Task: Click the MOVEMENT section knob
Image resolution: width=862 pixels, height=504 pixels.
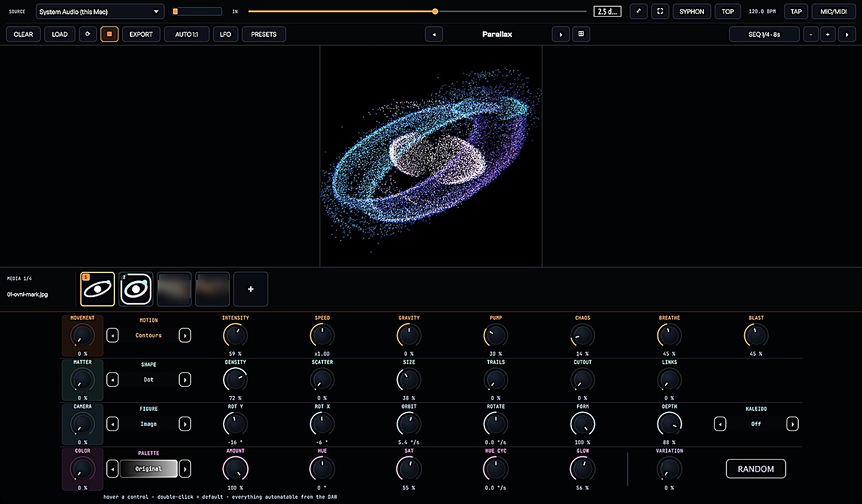Action: click(82, 335)
